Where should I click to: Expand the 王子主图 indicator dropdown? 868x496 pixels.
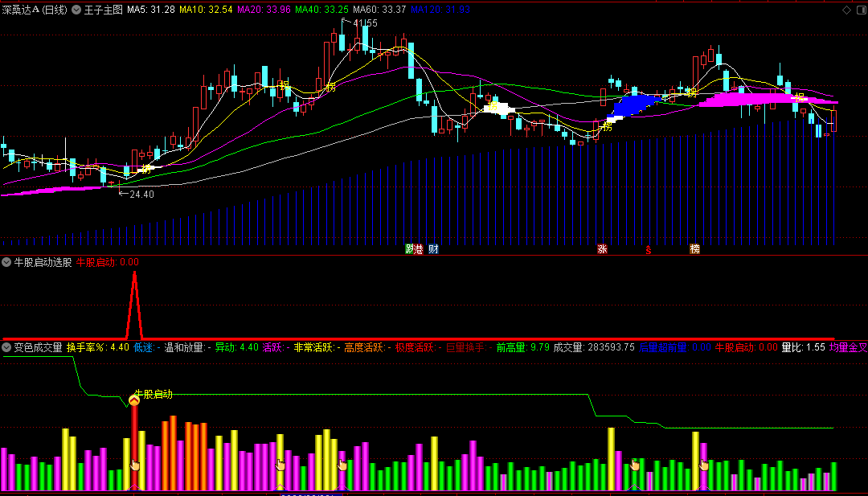[76, 10]
